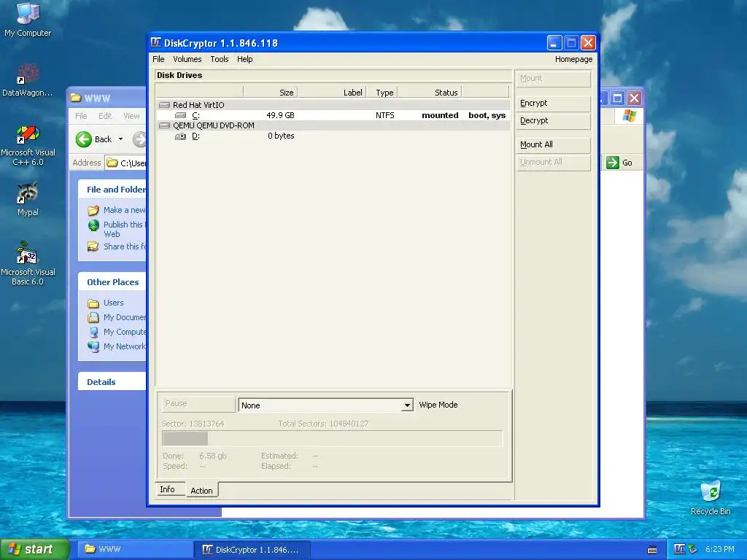Open the Wipe Mode dropdown arrow
747x560 pixels.
click(x=407, y=405)
